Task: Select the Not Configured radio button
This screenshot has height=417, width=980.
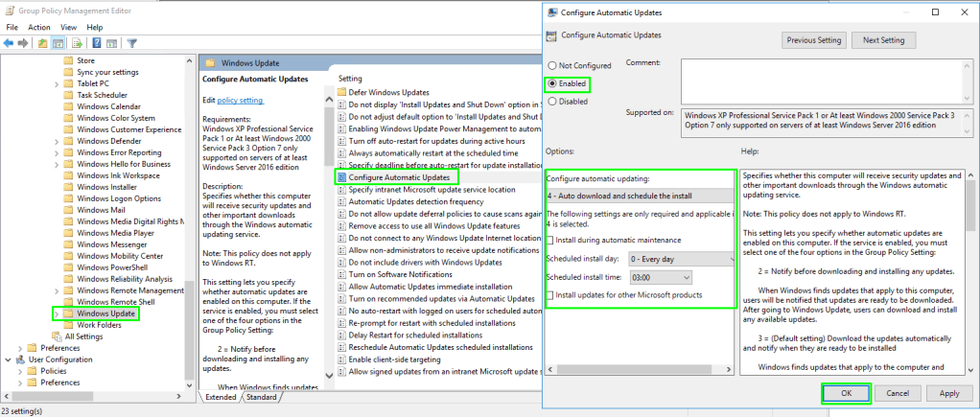Action: [x=551, y=65]
